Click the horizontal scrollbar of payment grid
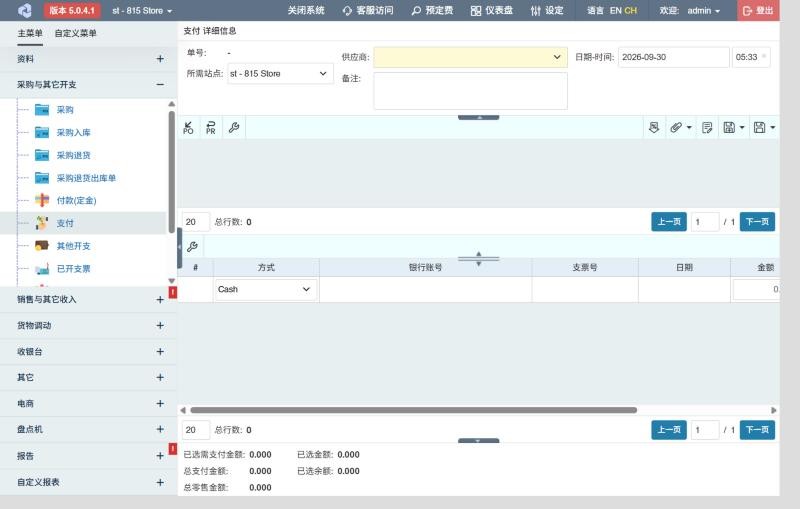 coord(413,410)
